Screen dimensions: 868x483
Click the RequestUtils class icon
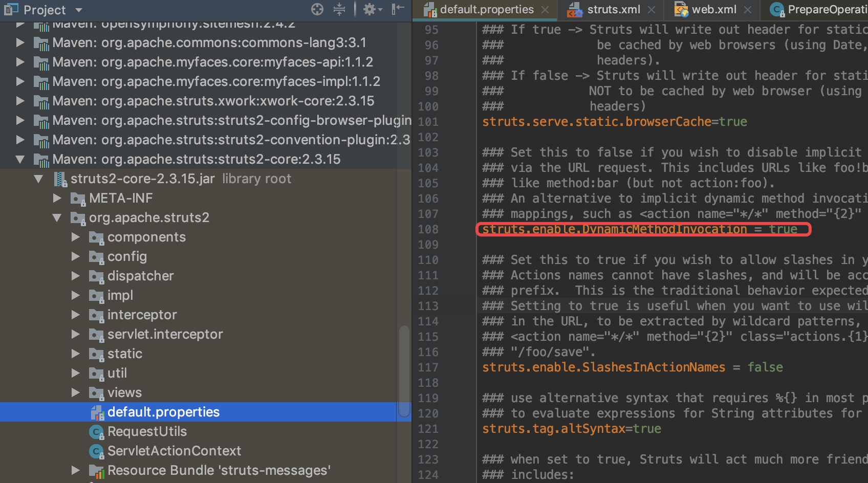[97, 432]
